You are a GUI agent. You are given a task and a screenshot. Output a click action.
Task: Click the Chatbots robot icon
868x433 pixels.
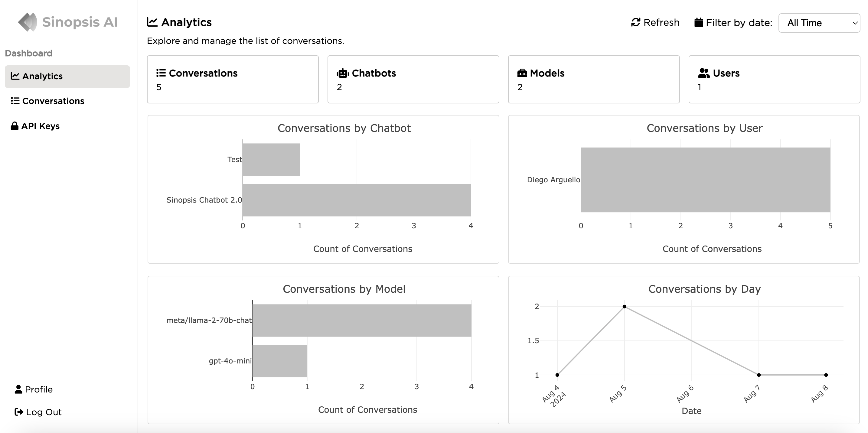(343, 73)
